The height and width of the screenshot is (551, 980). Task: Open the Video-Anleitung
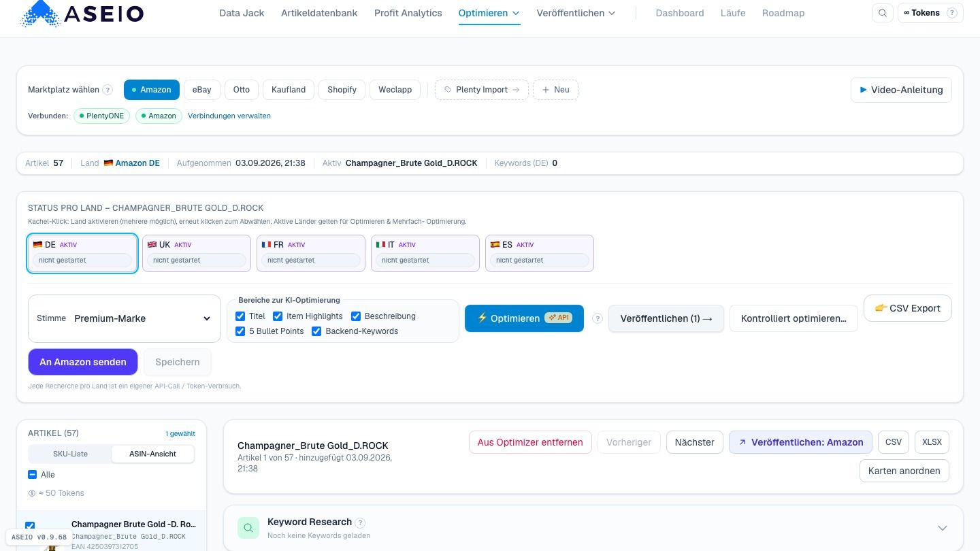[901, 90]
